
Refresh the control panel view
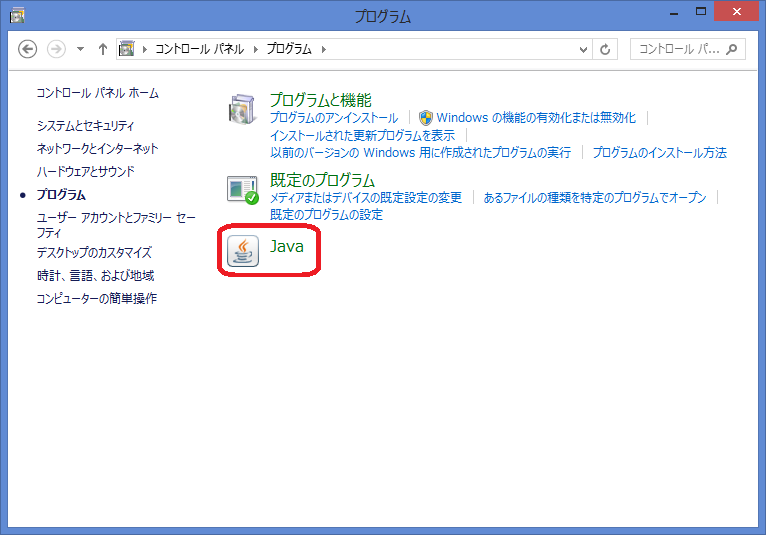[x=605, y=49]
